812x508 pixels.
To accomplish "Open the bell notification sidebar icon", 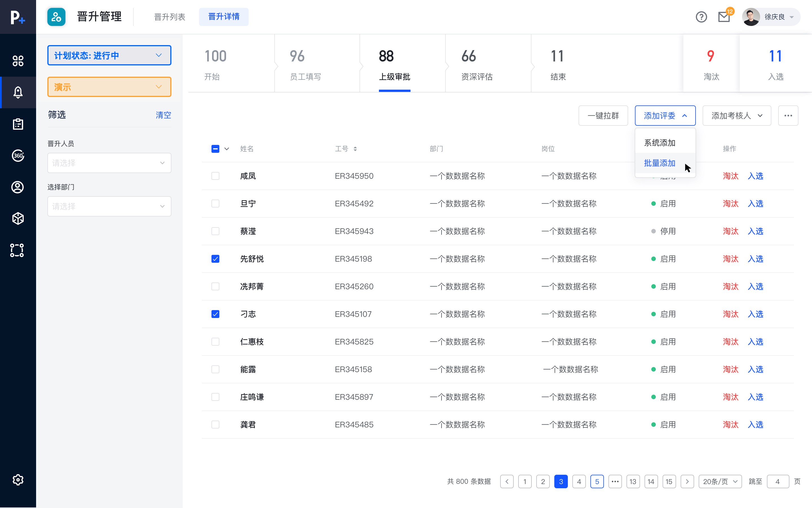I will (18, 92).
